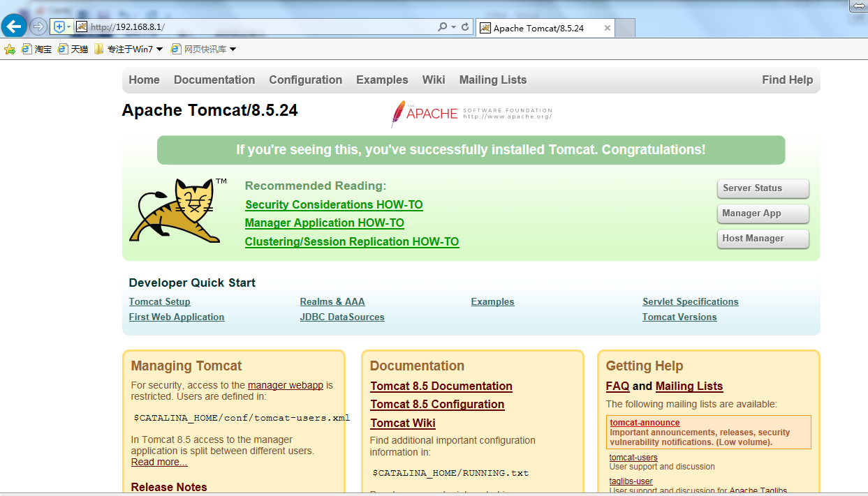Open the Configuration navigation menu item
The width and height of the screenshot is (868, 496).
pyautogui.click(x=305, y=80)
